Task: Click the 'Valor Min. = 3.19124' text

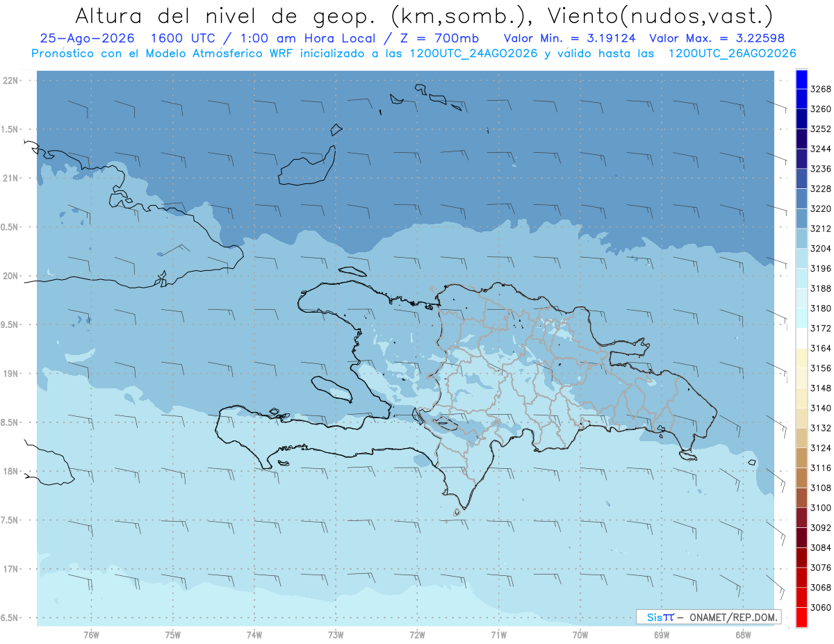Action: tap(570, 39)
